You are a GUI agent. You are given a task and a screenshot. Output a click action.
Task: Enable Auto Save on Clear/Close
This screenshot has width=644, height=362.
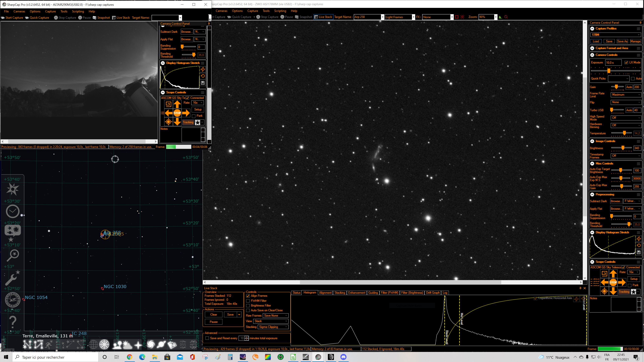click(x=248, y=310)
